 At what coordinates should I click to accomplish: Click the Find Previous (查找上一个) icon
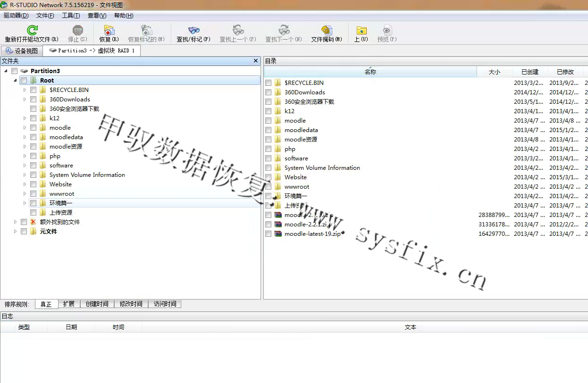(x=238, y=30)
